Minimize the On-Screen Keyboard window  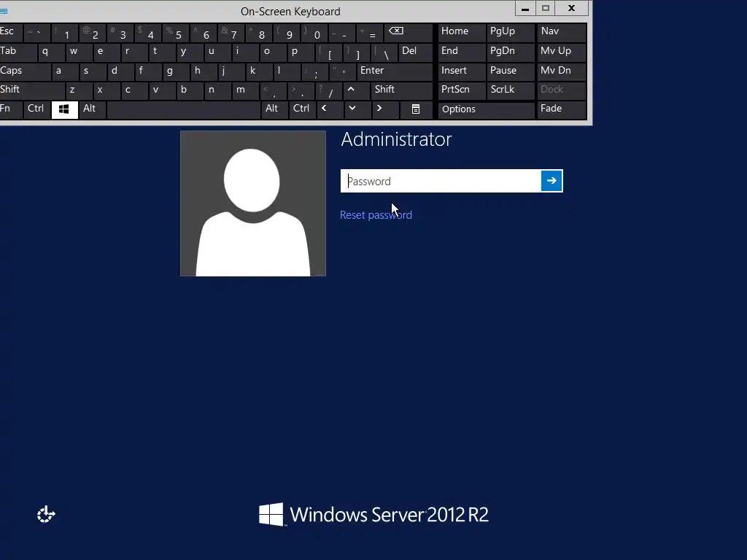pos(525,8)
